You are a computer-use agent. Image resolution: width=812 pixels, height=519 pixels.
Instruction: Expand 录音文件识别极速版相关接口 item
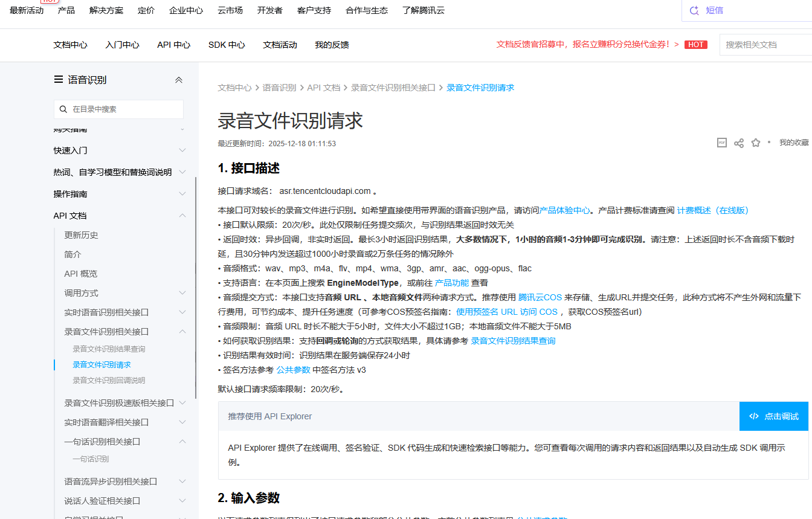pos(182,403)
